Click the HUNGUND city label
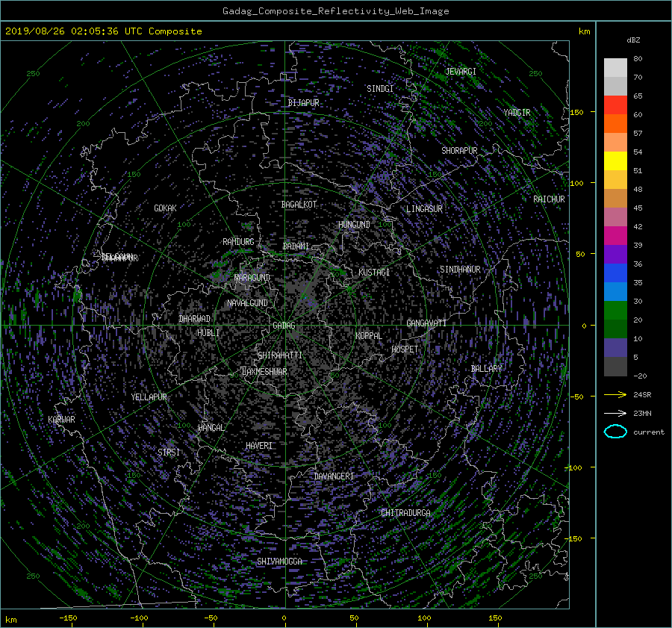This screenshot has height=628, width=672. [354, 225]
